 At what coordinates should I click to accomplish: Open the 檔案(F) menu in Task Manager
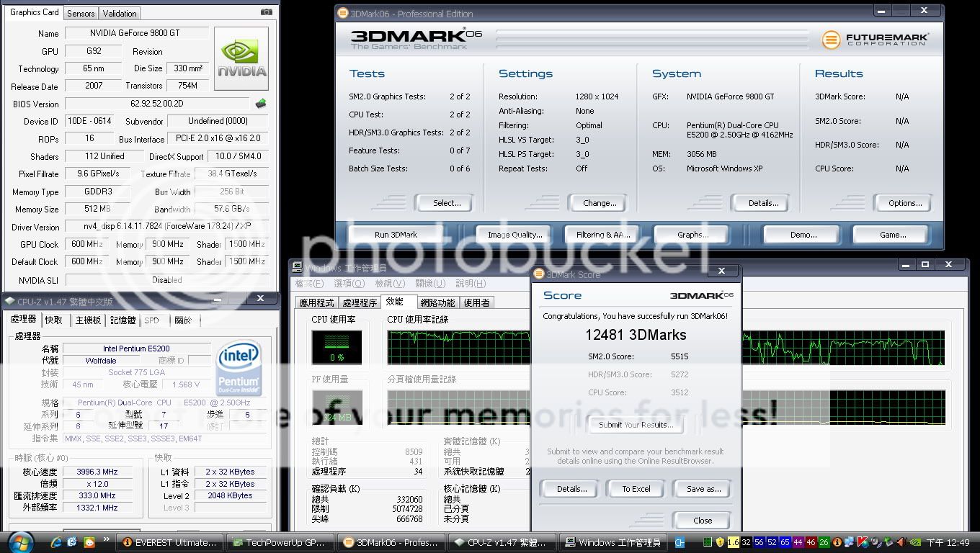pyautogui.click(x=310, y=284)
